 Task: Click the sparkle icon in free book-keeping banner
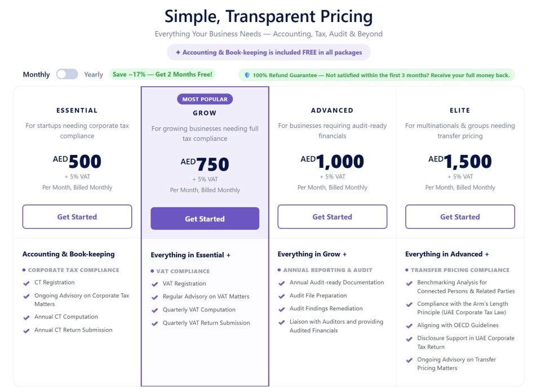pyautogui.click(x=178, y=52)
